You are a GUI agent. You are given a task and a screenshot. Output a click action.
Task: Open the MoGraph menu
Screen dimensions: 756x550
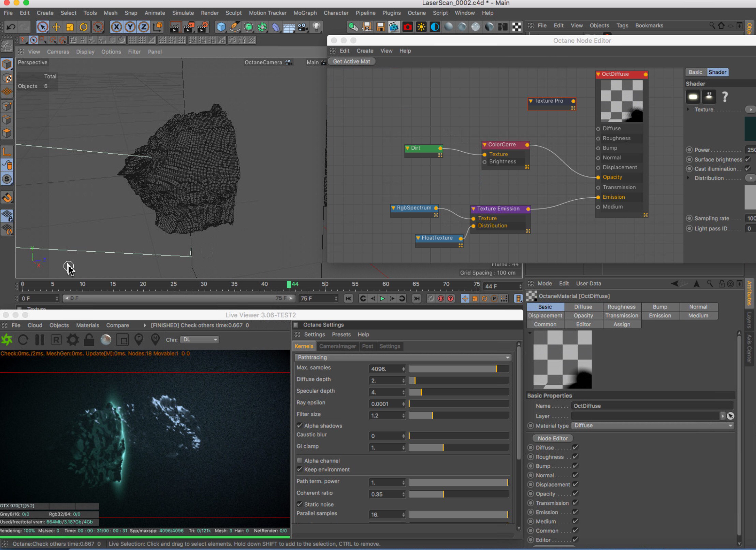[305, 13]
